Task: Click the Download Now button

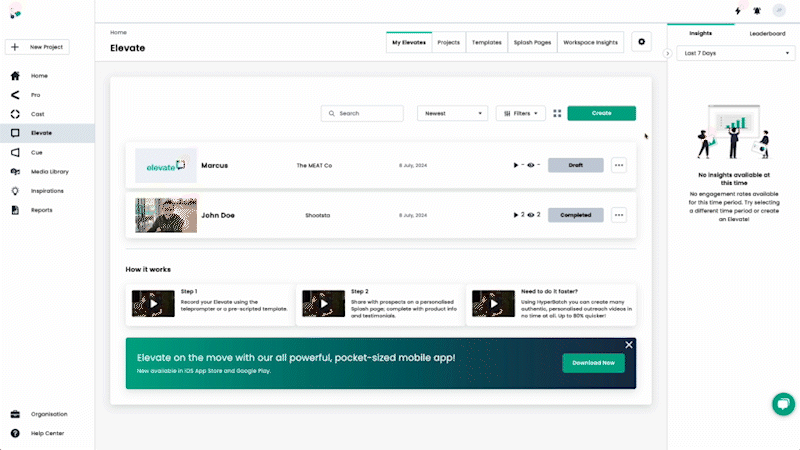Action: (593, 363)
